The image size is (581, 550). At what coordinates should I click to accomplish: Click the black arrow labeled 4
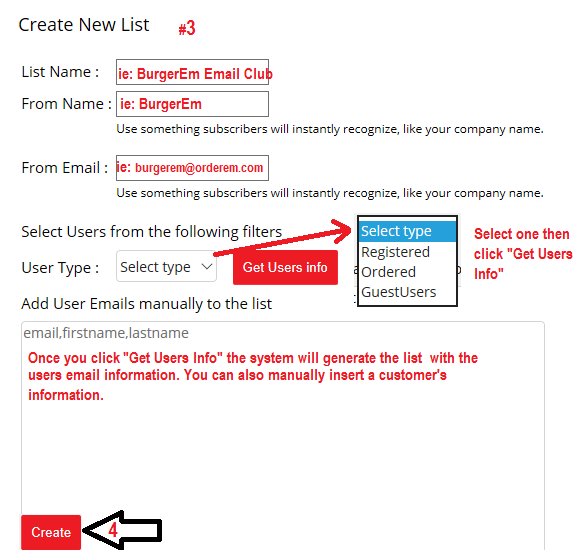click(x=122, y=530)
